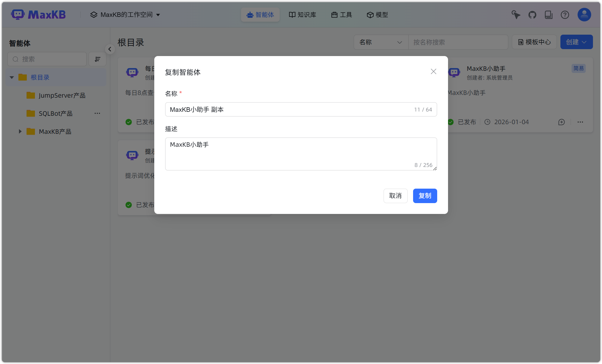Switch to the 模型 tab
The height and width of the screenshot is (364, 602).
[377, 14]
